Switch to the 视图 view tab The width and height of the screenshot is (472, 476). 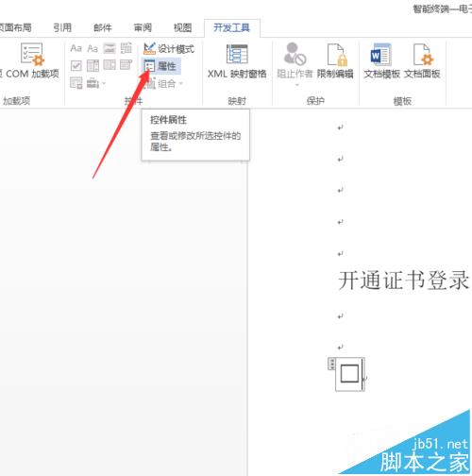pos(183,27)
